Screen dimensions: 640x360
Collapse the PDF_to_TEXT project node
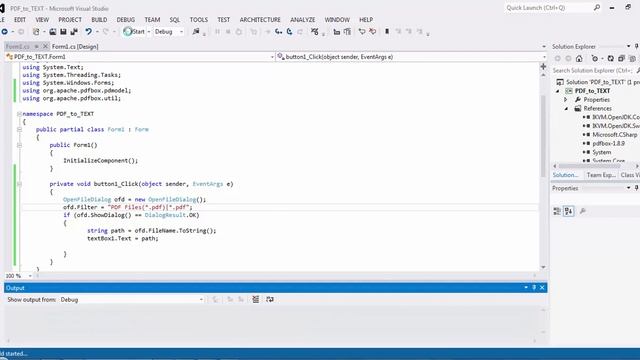[558, 91]
